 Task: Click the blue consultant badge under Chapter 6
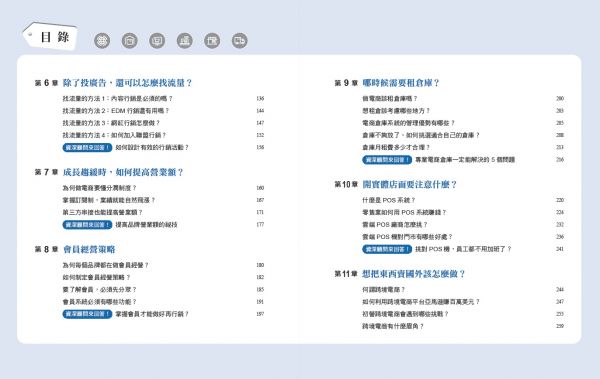(87, 147)
